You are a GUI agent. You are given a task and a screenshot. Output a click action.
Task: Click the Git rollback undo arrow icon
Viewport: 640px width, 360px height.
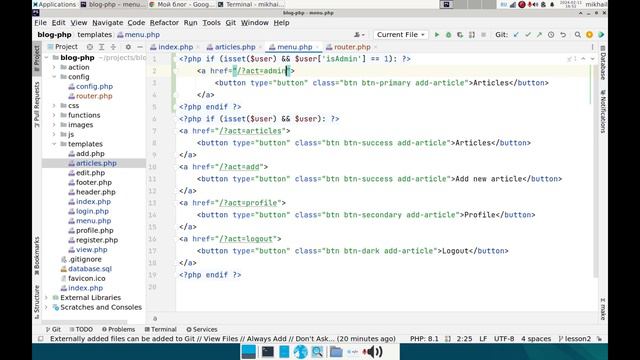click(x=563, y=35)
